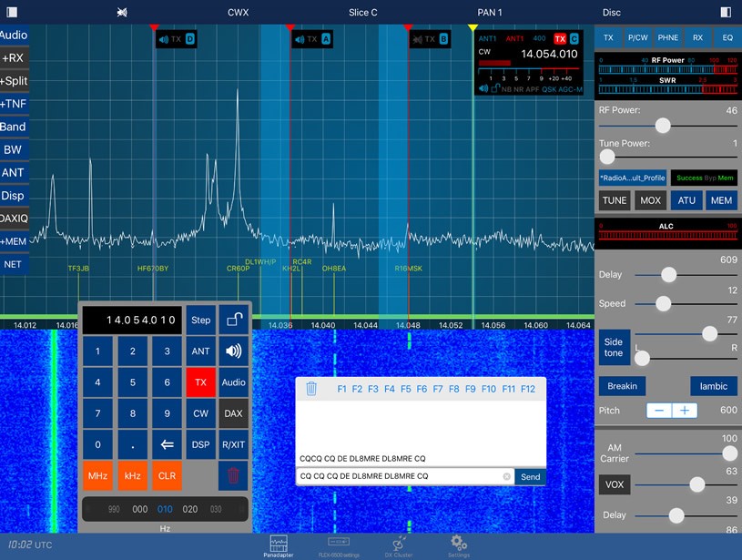Click the HF670BY spot label
Image resolution: width=742 pixels, height=560 pixels.
tap(153, 269)
